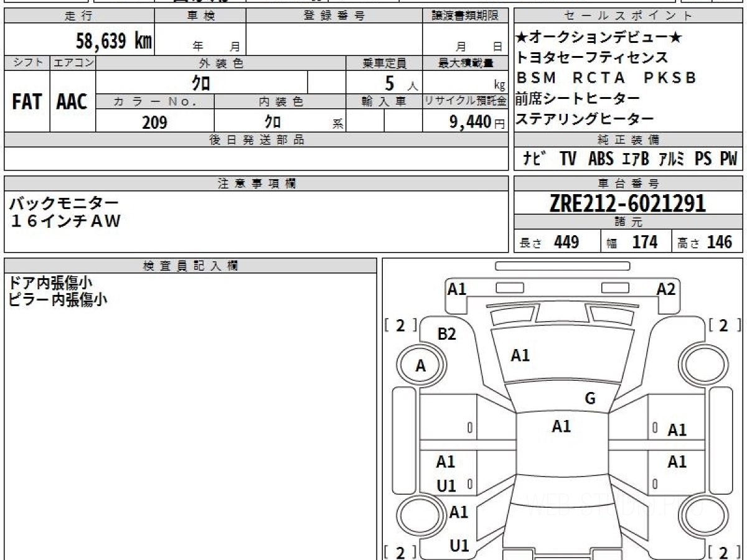Click the 車検 header cell
Screen dimensions: 747x560
click(200, 16)
